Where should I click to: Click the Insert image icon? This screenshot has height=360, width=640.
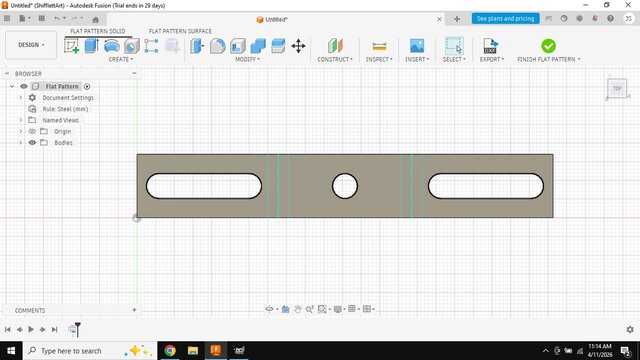click(417, 46)
